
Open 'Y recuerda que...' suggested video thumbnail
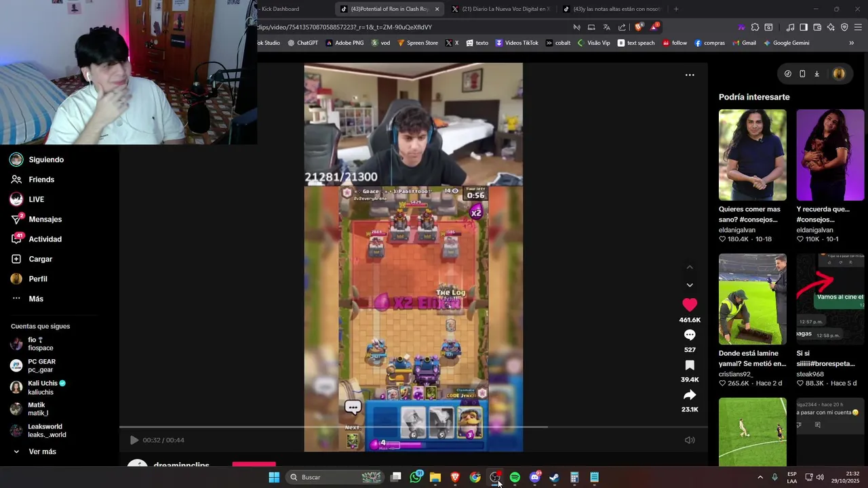830,155
